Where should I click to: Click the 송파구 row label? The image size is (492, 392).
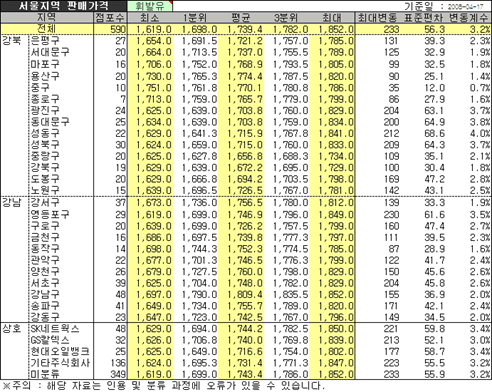[45, 306]
